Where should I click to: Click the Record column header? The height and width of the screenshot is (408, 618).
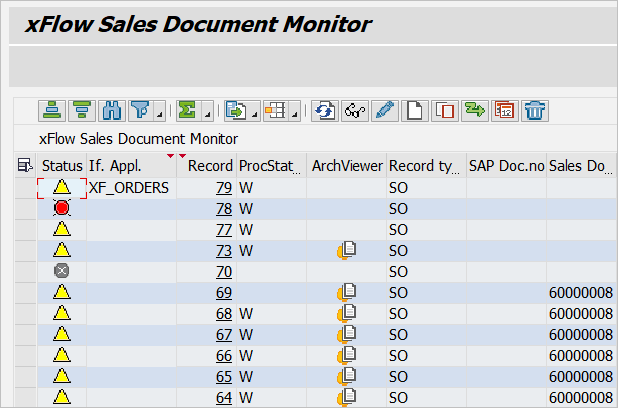pyautogui.click(x=210, y=166)
